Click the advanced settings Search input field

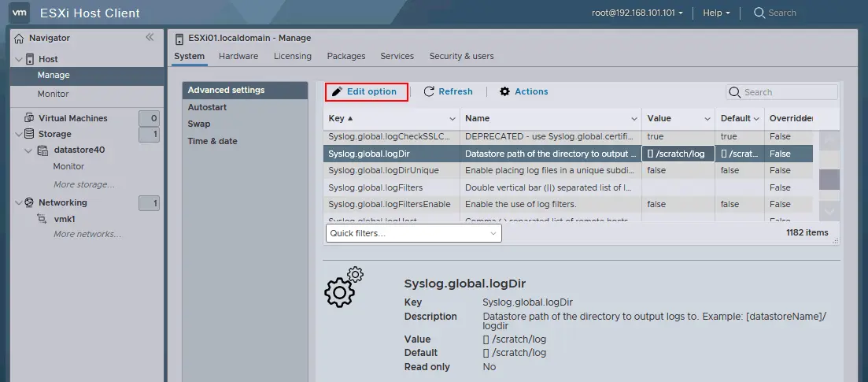[781, 92]
